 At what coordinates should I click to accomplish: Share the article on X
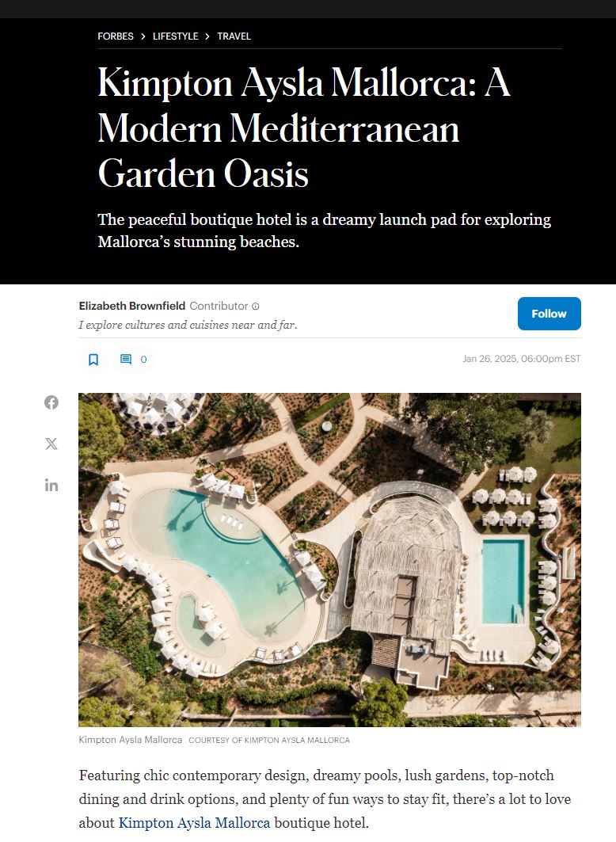point(51,444)
